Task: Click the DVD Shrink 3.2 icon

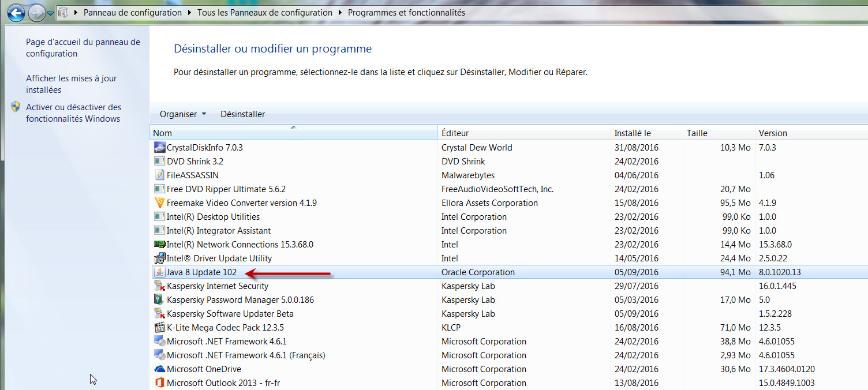Action: (x=160, y=161)
